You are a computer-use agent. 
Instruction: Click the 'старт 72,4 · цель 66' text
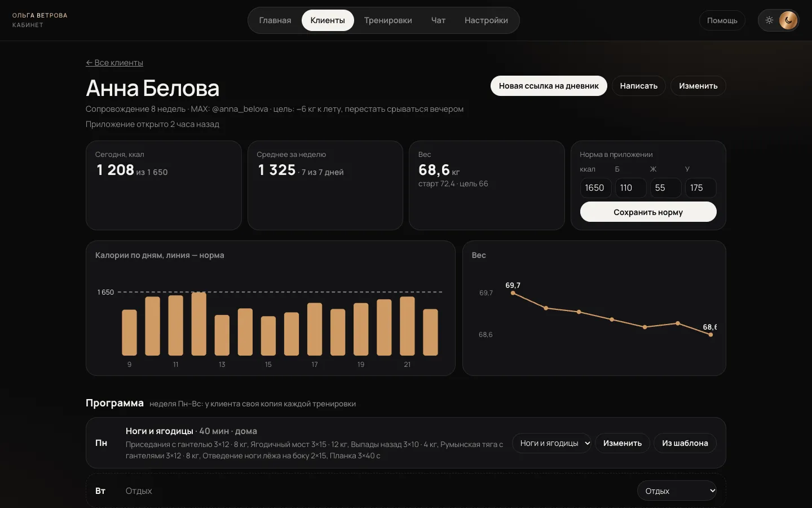click(453, 183)
